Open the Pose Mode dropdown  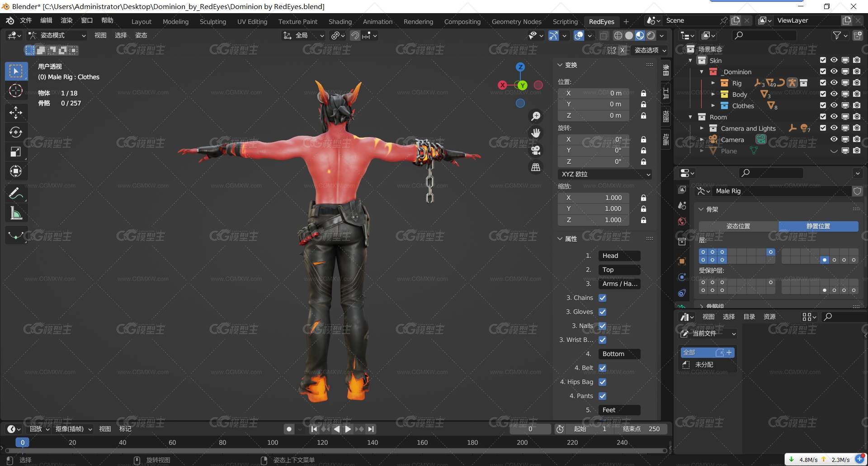57,35
